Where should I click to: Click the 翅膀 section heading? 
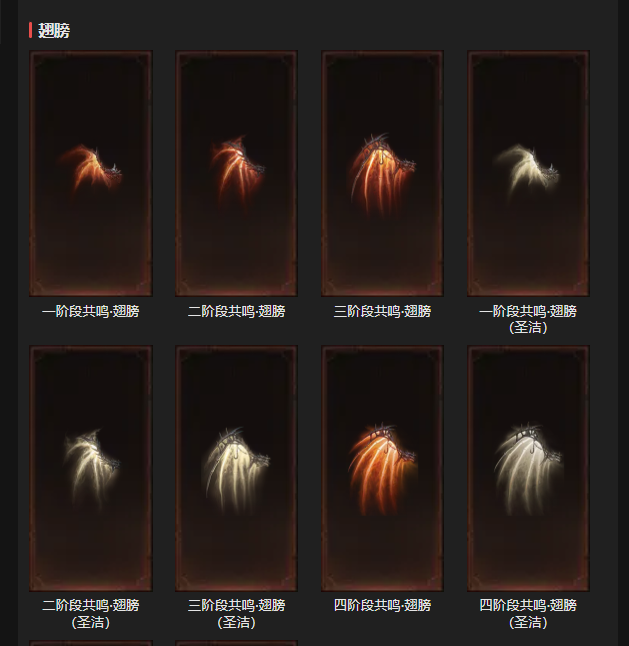54,30
